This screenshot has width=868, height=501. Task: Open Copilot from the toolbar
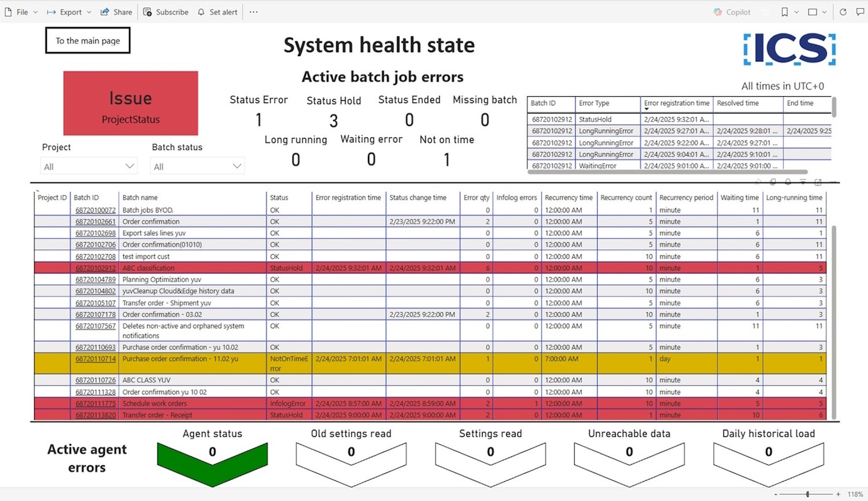click(732, 12)
